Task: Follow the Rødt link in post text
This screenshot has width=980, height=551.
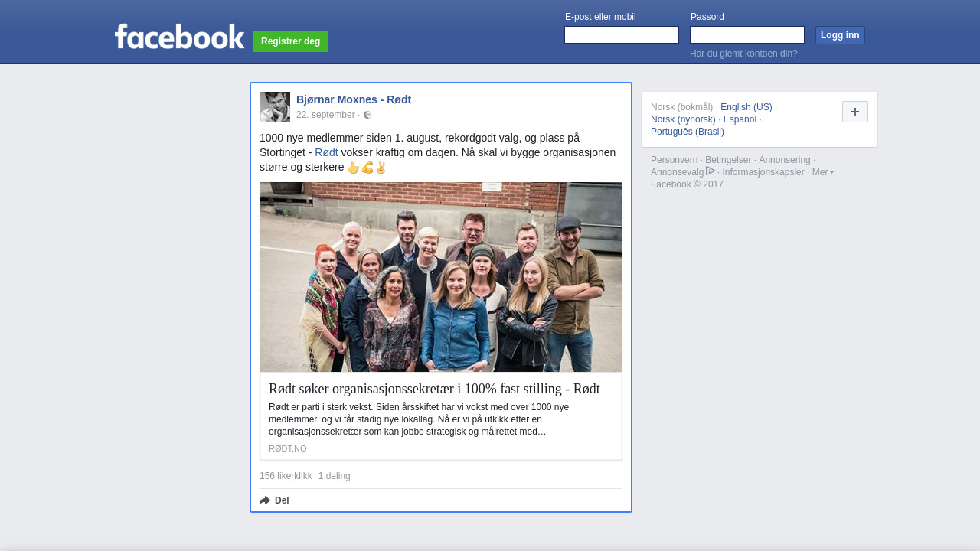Action: click(326, 152)
